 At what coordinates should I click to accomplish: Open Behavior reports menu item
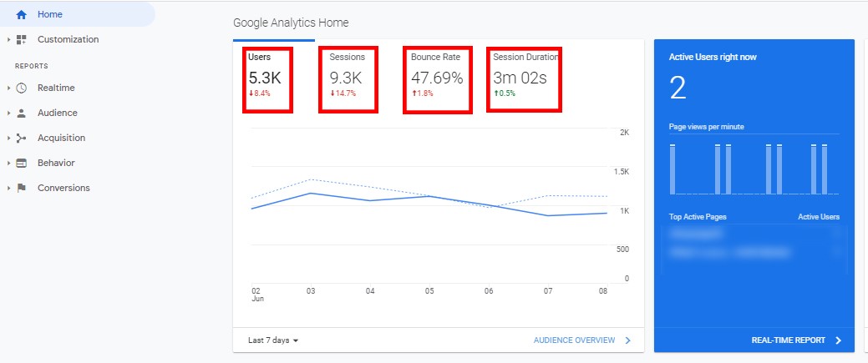tap(56, 164)
